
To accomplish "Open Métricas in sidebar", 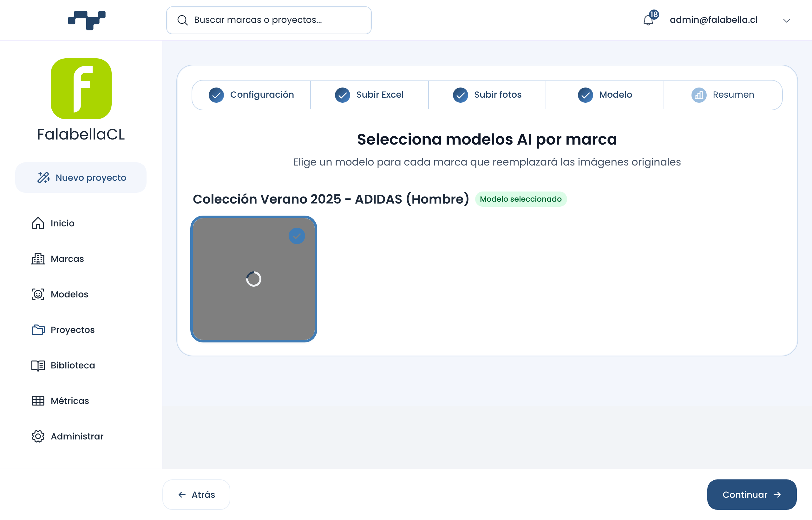I will point(69,401).
